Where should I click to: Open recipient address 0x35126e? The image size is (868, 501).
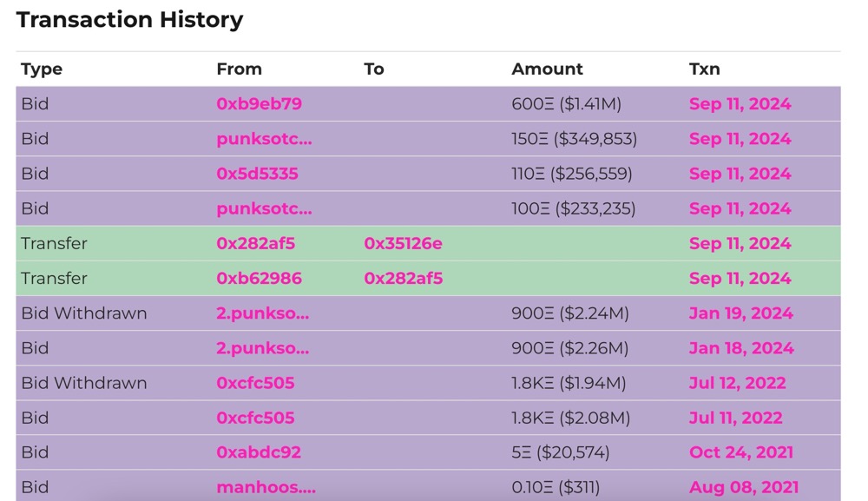tap(403, 244)
